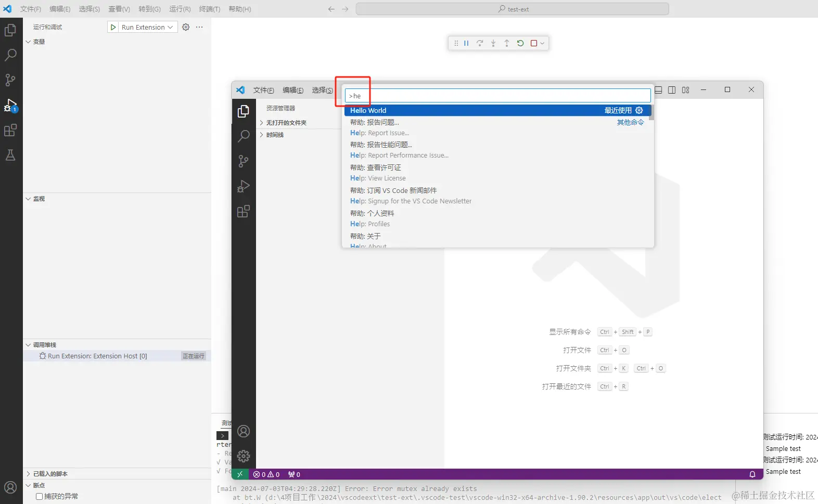Screen dimensions: 818x504
Task: Open Source Control in the main window activity bar
Action: pyautogui.click(x=10, y=80)
